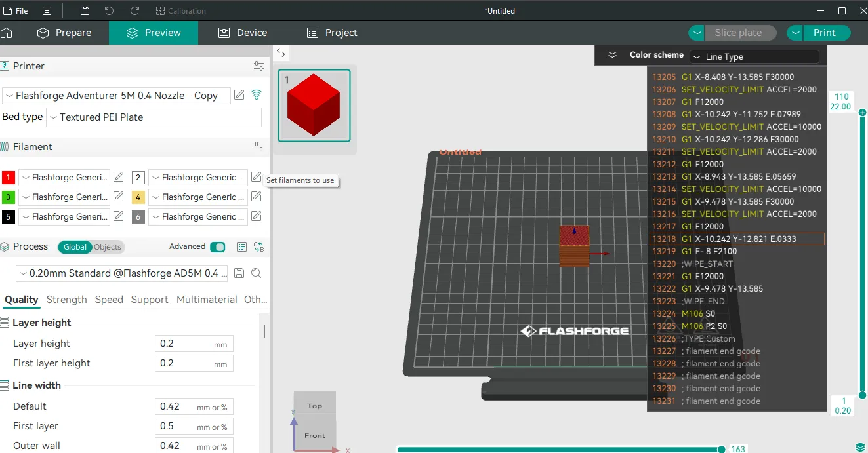The width and height of the screenshot is (868, 453).
Task: Click the Default line width input field
Action: pos(194,407)
